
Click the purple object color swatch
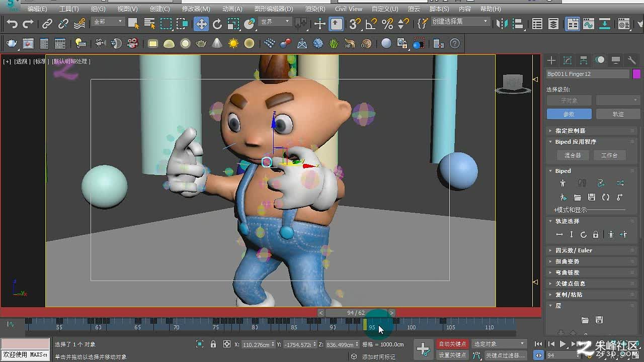[636, 74]
